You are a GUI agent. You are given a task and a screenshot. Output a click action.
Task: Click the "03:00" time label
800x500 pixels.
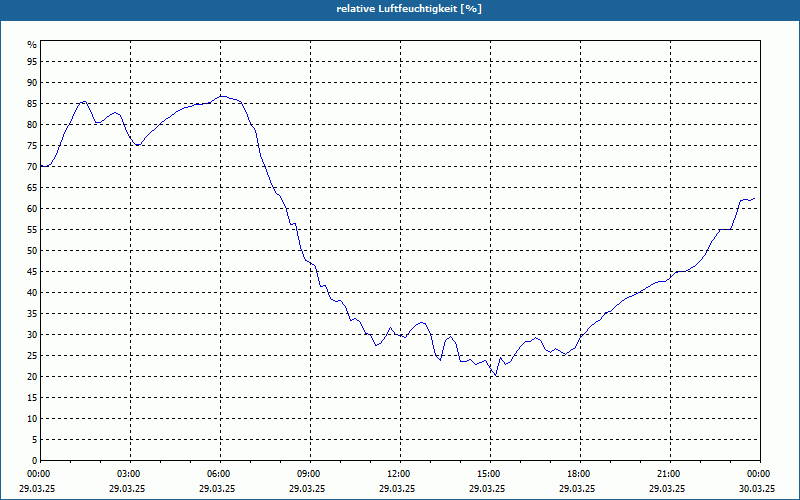click(131, 474)
